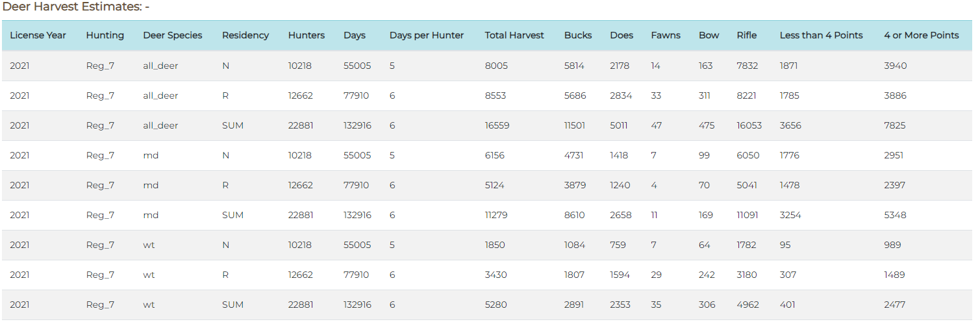This screenshot has height=324, width=980.
Task: Select the Fawns column header
Action: (x=666, y=36)
